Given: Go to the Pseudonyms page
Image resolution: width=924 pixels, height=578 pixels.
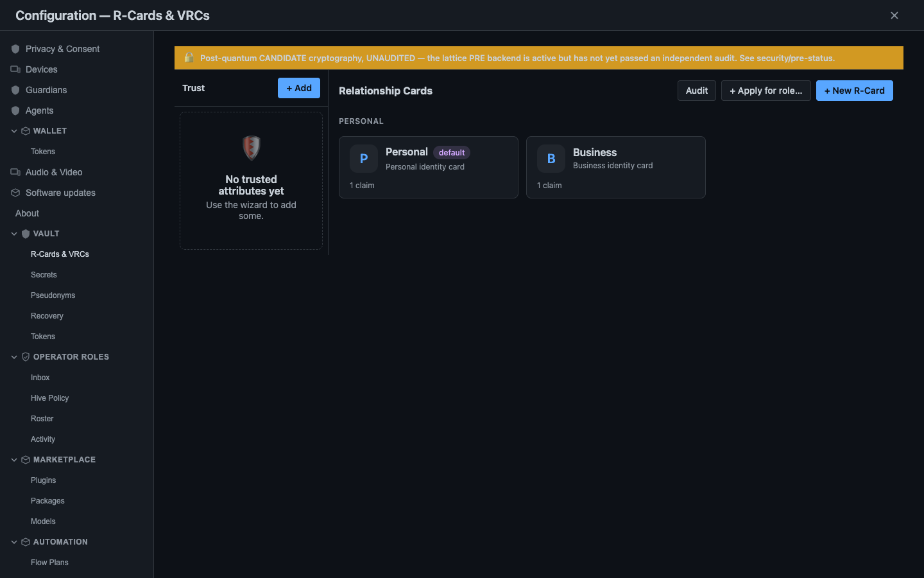Looking at the screenshot, I should point(53,295).
